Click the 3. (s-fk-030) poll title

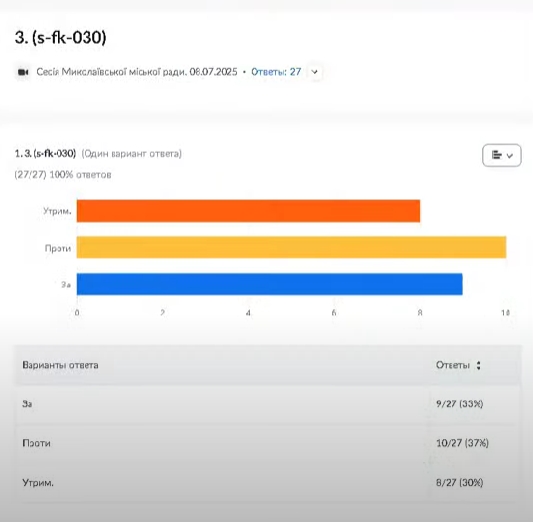[x=61, y=37]
